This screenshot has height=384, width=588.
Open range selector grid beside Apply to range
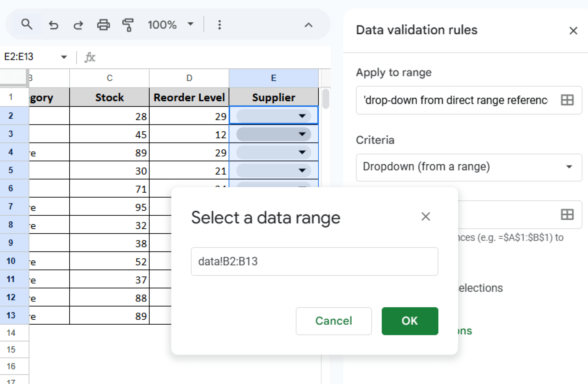(567, 100)
